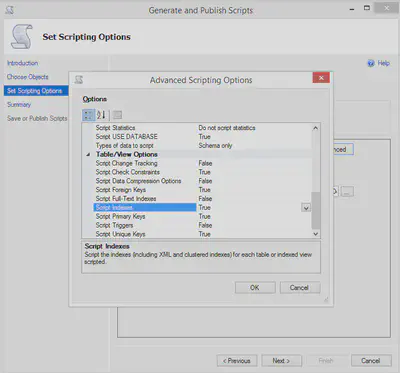Click the options list scrollbar thumb
400x373 pixels.
[316, 210]
